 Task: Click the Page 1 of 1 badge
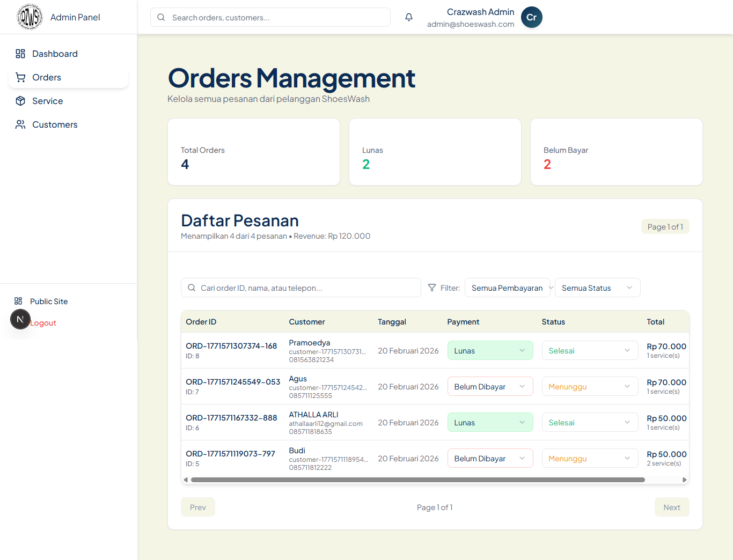[x=665, y=226]
